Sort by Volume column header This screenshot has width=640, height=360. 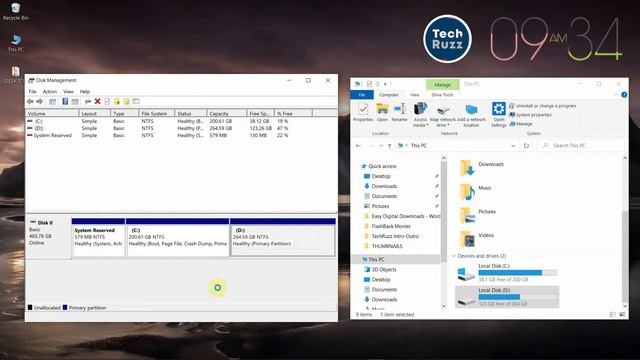click(52, 113)
